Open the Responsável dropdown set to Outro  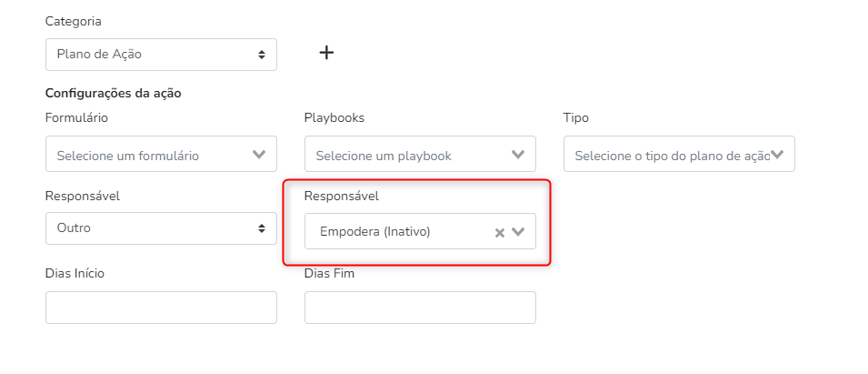click(x=150, y=228)
